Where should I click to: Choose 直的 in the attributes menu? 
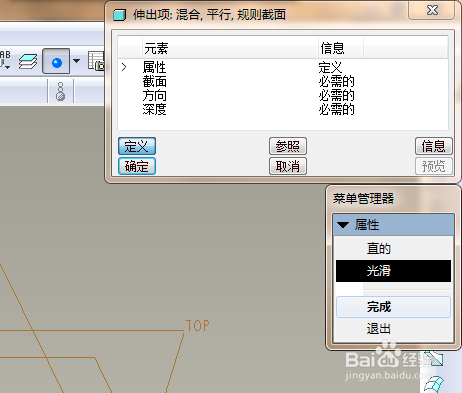[394, 248]
